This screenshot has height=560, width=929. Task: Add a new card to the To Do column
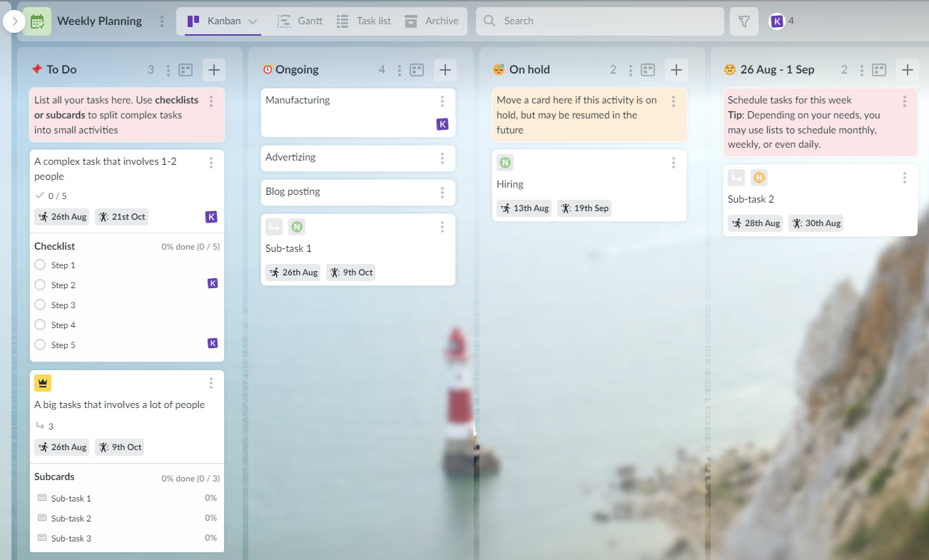pos(213,69)
